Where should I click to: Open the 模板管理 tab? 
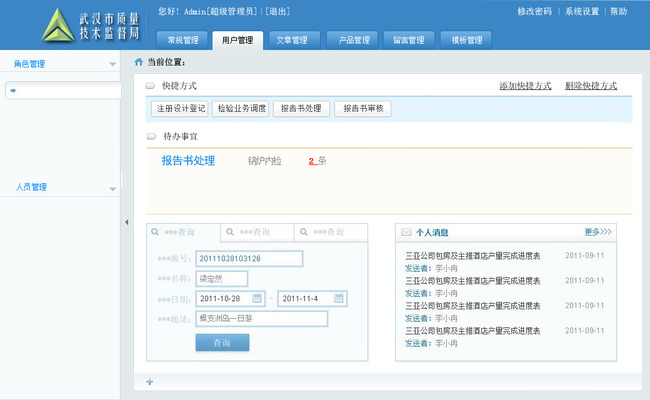click(x=467, y=40)
